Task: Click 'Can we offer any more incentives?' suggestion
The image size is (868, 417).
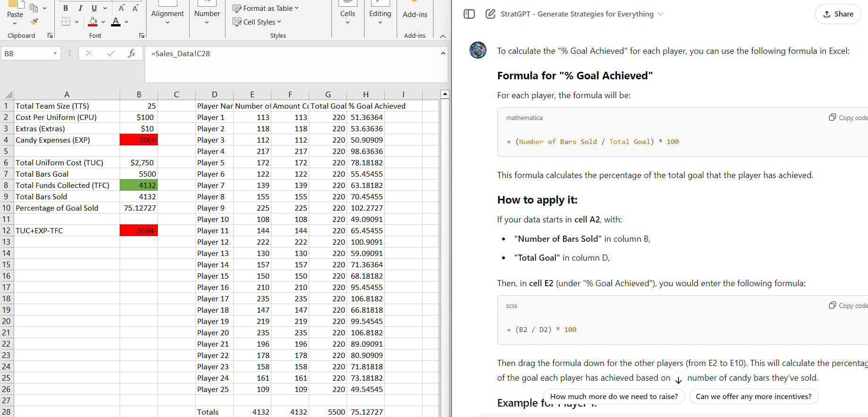Action: point(754,397)
